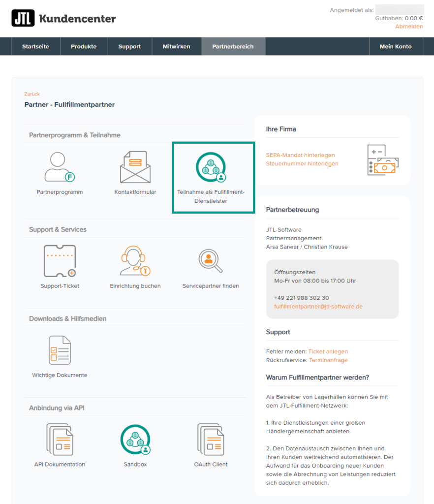The width and height of the screenshot is (434, 504).
Task: Go to the Startseite menu item
Action: pos(35,47)
